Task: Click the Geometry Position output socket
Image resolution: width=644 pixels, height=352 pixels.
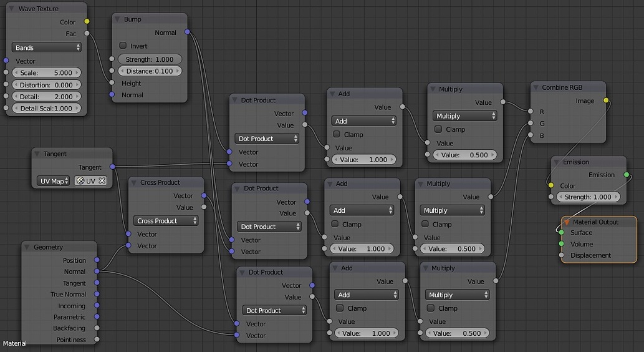Action: point(97,260)
